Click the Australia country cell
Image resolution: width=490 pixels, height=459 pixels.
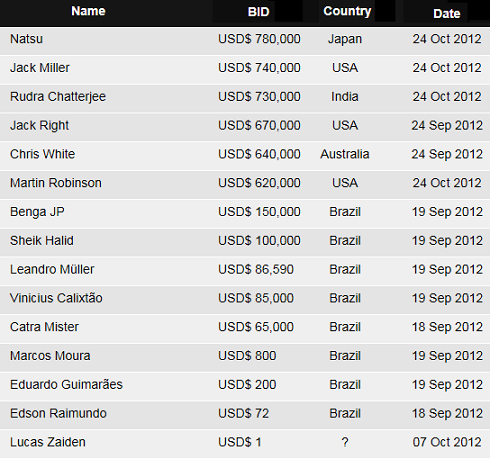(x=345, y=154)
